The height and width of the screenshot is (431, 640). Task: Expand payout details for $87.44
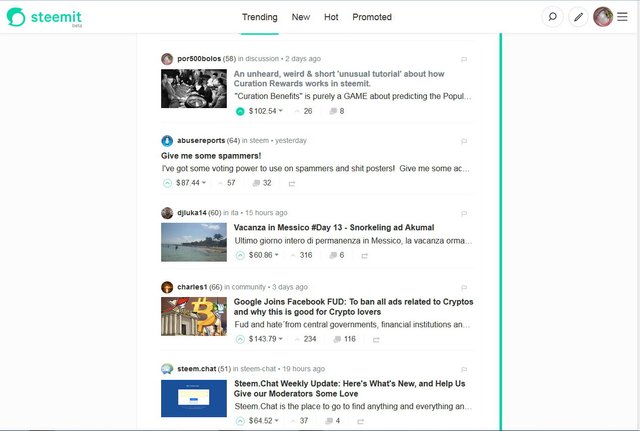click(x=191, y=183)
